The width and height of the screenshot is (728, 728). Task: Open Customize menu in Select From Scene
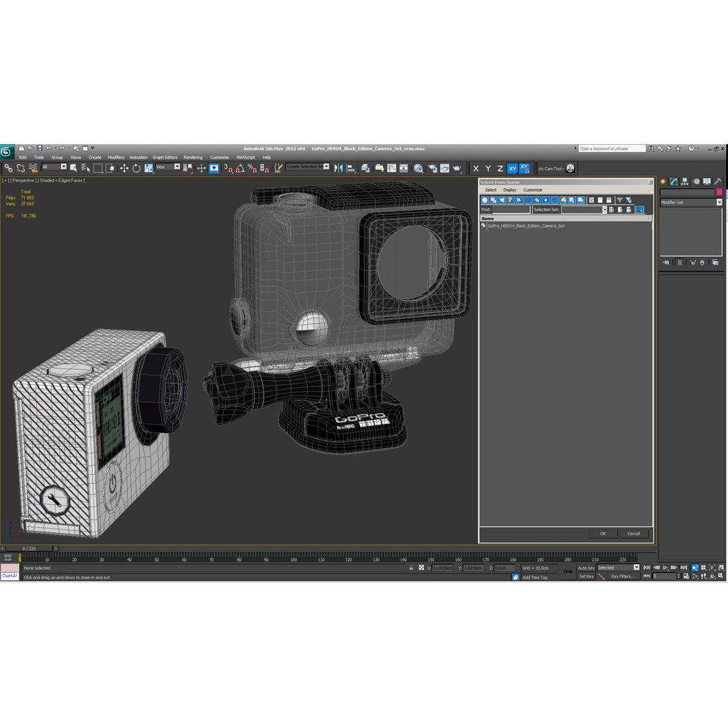click(533, 190)
